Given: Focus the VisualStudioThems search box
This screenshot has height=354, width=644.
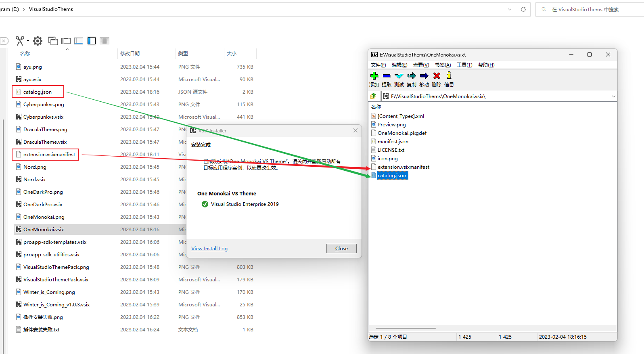Looking at the screenshot, I should 589,9.
